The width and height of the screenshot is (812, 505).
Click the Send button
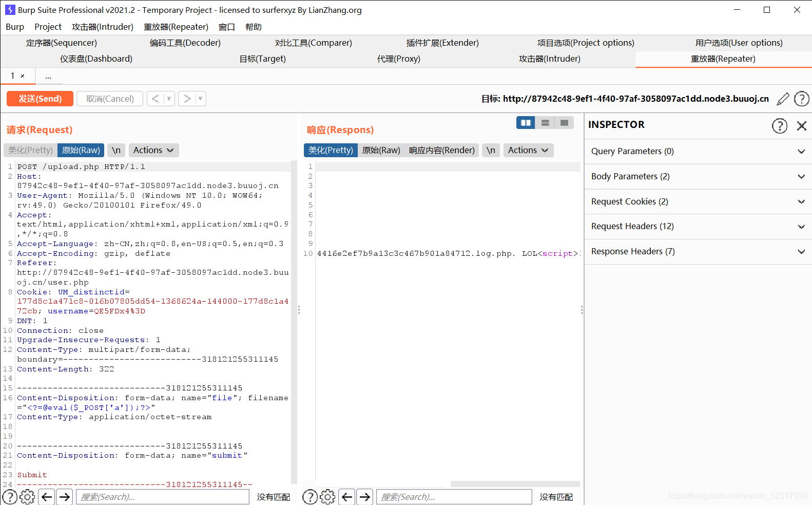40,99
